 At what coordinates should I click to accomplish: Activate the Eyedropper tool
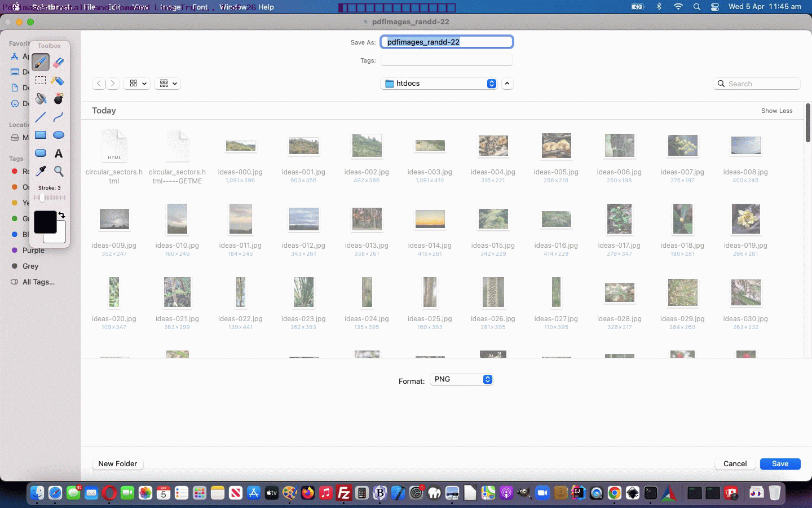pyautogui.click(x=41, y=171)
